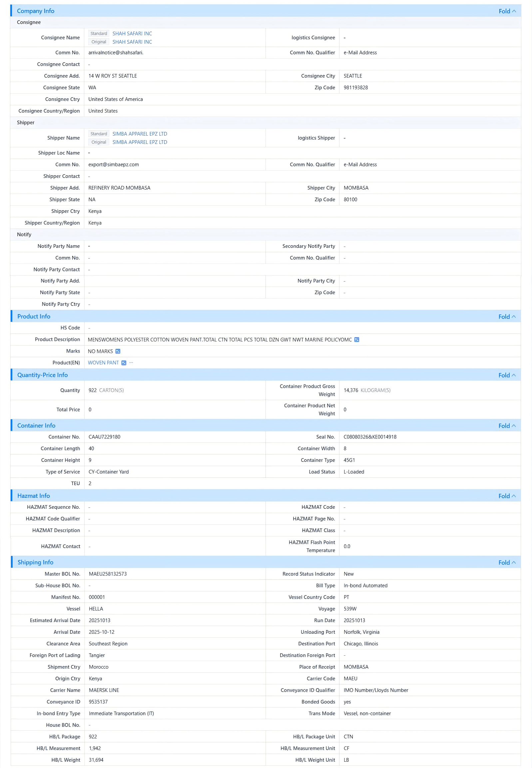Open original shipper SIMBA APPAREL EPZ LTD
This screenshot has height=768, width=532.
click(x=140, y=142)
